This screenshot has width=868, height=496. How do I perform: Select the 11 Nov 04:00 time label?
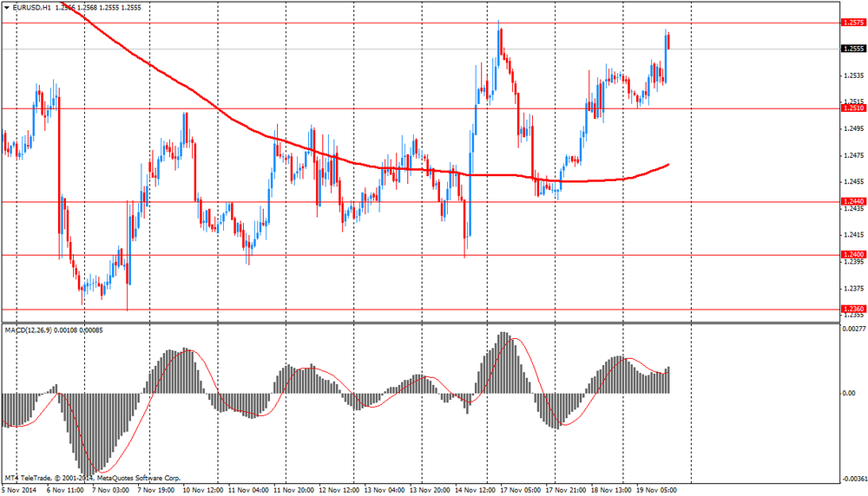click(248, 490)
